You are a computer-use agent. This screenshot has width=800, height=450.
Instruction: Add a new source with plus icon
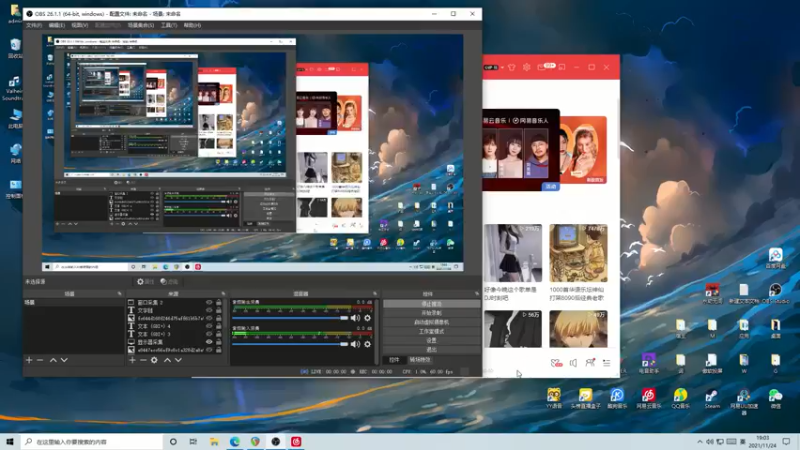click(x=131, y=360)
